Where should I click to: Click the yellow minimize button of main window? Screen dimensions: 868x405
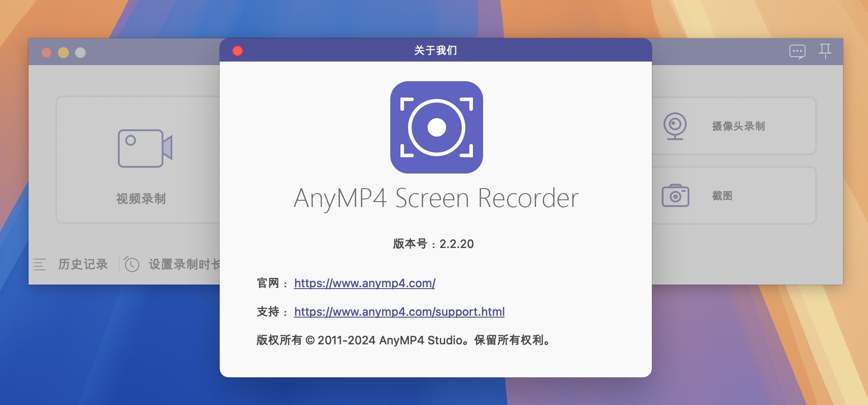pos(63,53)
